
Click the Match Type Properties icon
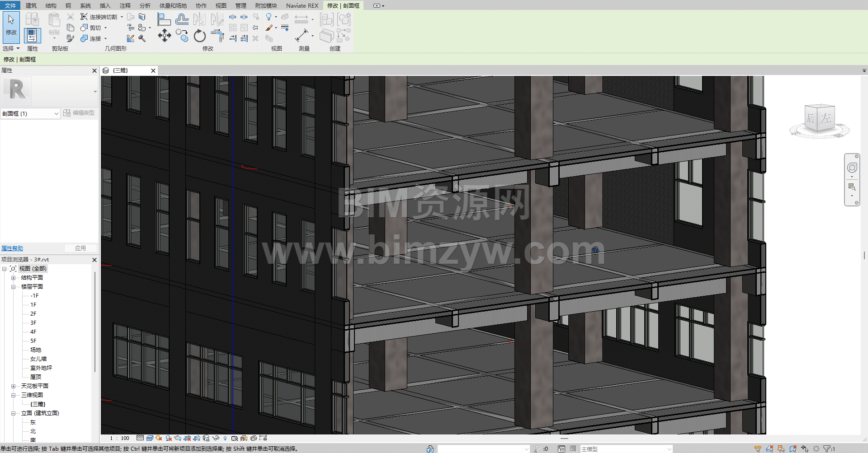click(x=70, y=38)
